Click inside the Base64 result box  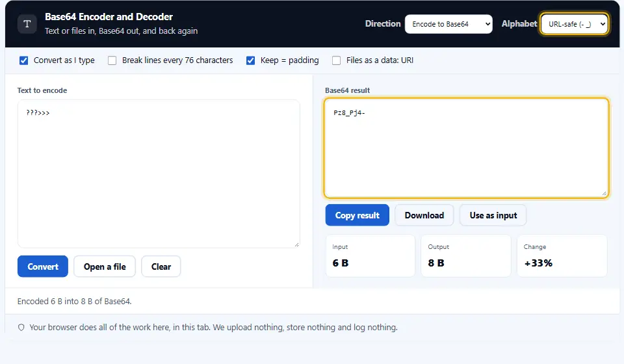tap(466, 148)
